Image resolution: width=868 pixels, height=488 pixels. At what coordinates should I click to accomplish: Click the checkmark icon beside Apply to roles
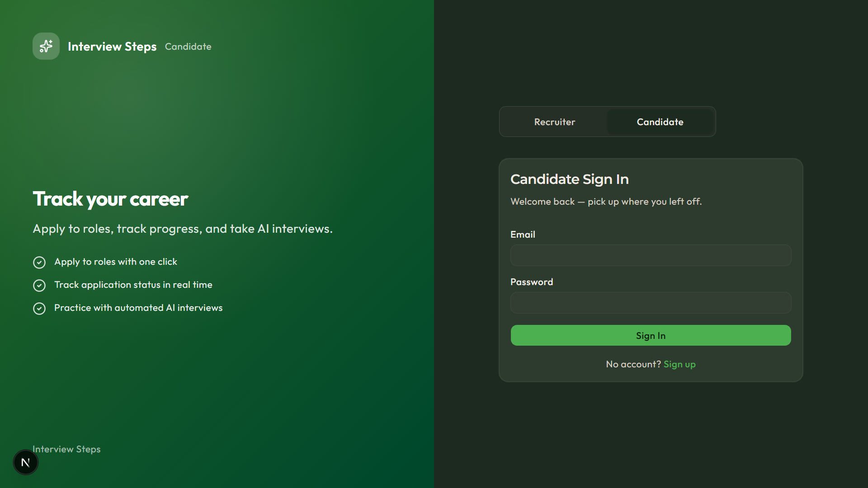coord(39,262)
